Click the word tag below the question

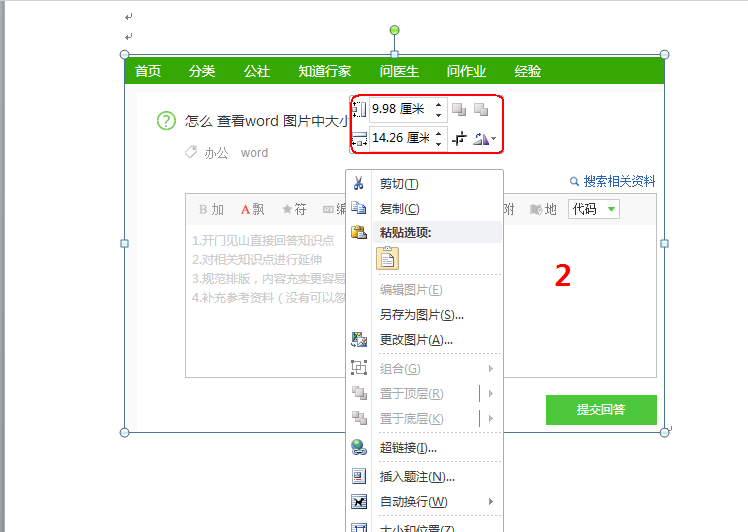tap(254, 153)
